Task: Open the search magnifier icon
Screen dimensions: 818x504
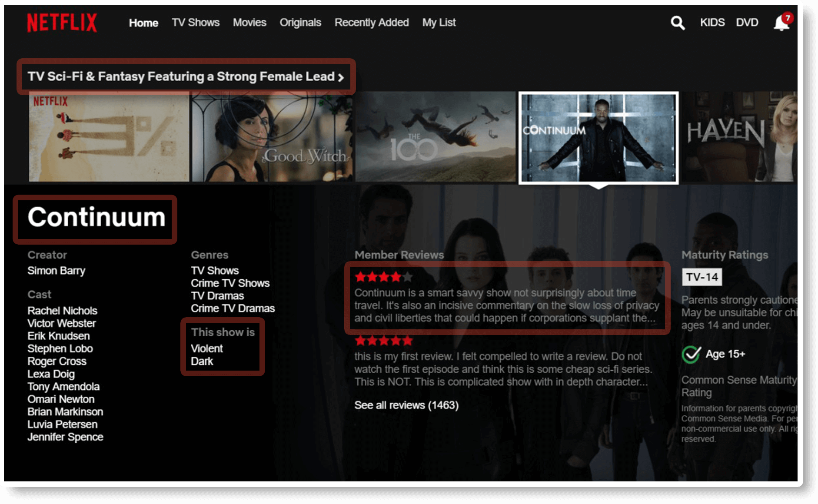Action: pyautogui.click(x=677, y=23)
